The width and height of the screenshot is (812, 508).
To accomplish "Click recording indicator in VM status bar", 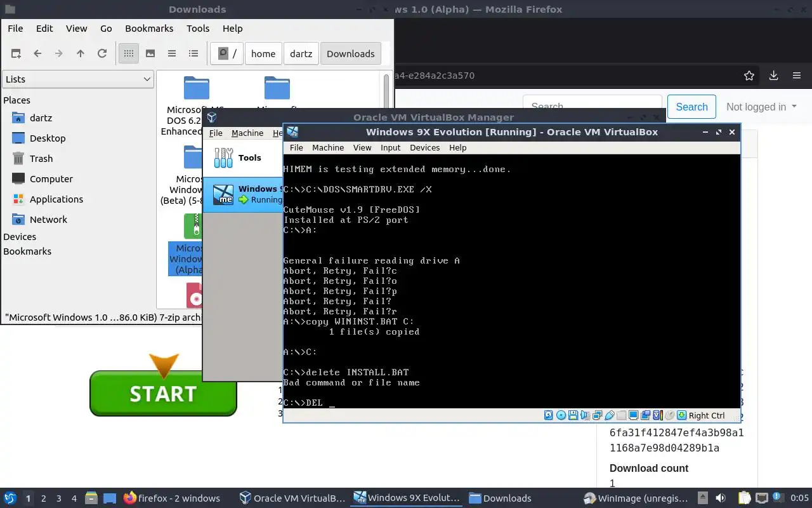I will coord(646,415).
